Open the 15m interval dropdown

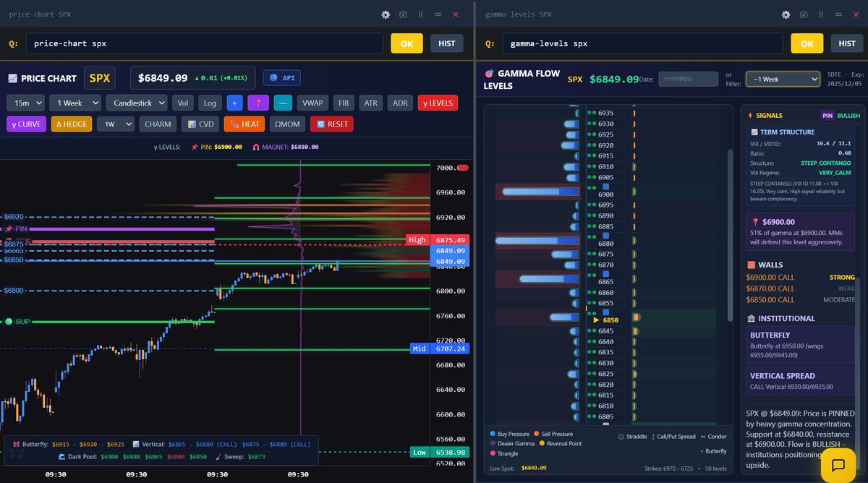[25, 103]
